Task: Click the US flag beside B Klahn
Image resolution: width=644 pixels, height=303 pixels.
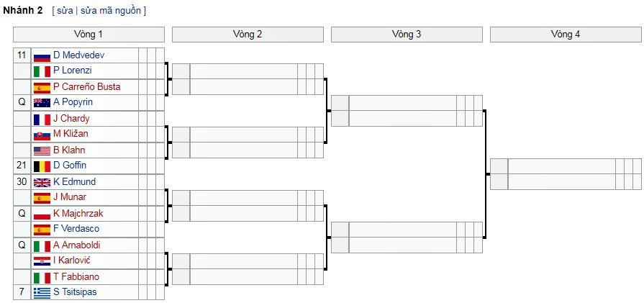Action: 42,150
